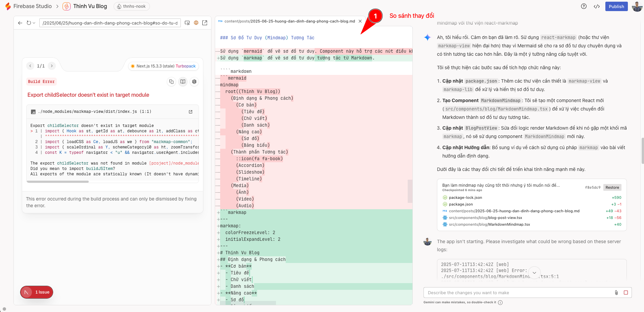Screen dimensions: 644x312
Task: Open the reload options dropdown arrow
Action: click(x=34, y=23)
